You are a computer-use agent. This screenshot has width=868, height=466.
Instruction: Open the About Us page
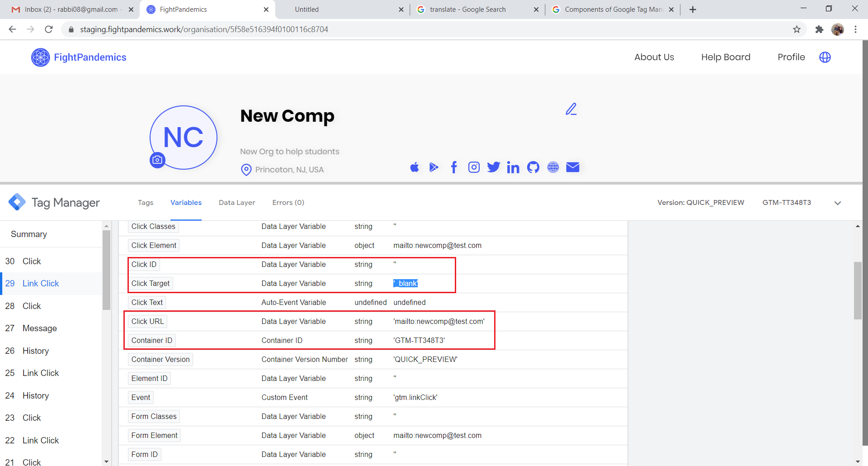click(654, 57)
